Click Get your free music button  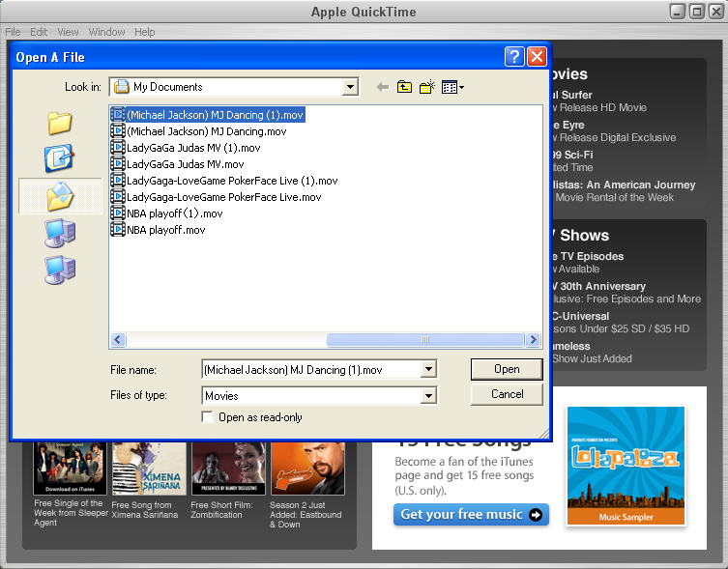(x=471, y=515)
